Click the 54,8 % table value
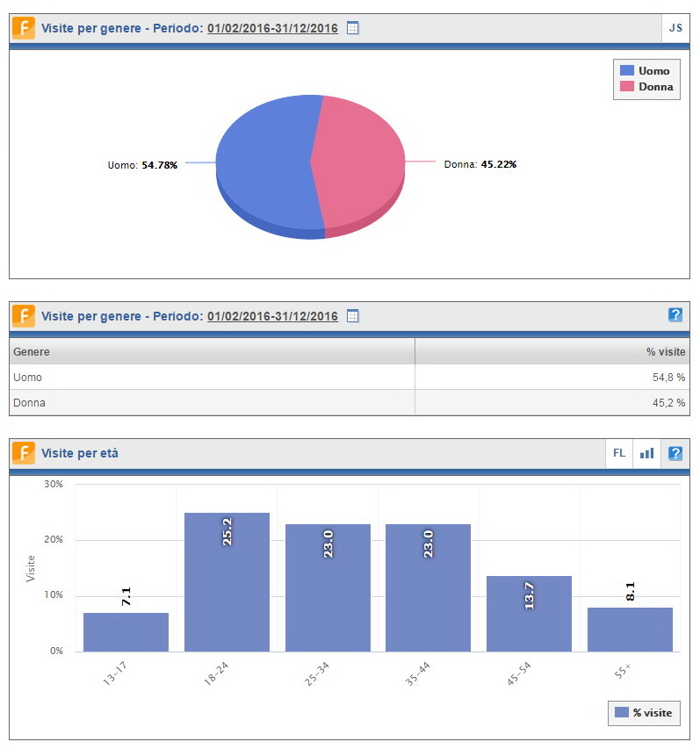700x749 pixels. point(668,378)
